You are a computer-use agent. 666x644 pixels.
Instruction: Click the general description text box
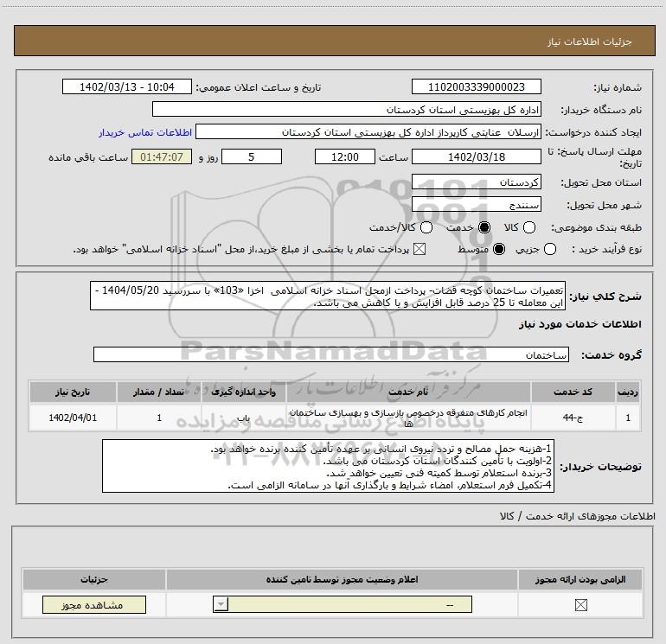pos(328,296)
